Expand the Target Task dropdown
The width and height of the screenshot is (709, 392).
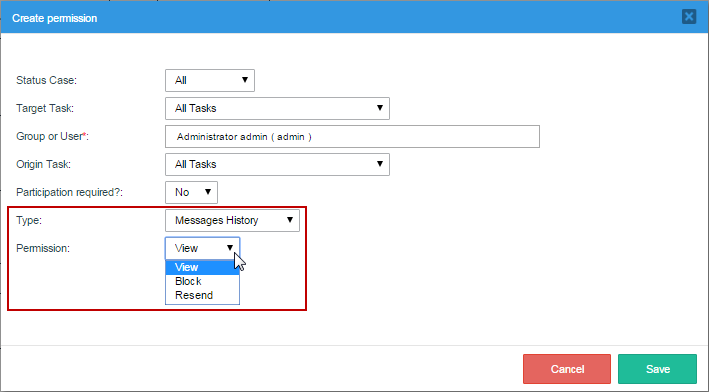277,109
